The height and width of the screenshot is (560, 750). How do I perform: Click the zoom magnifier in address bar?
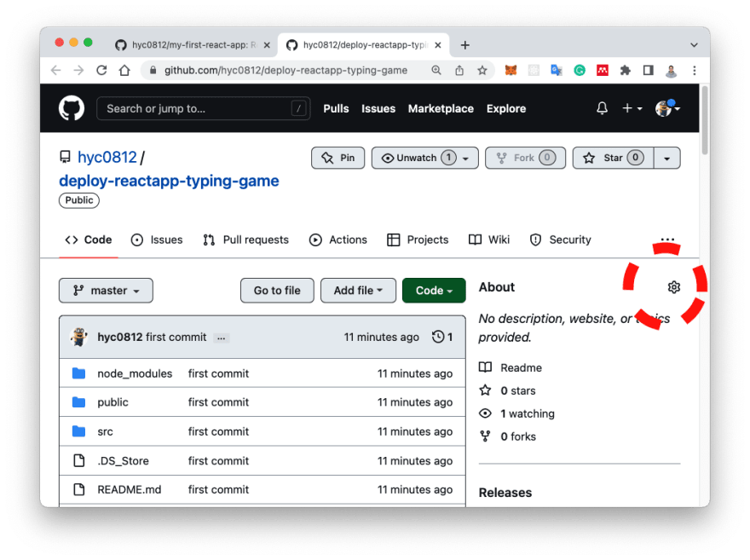(436, 70)
